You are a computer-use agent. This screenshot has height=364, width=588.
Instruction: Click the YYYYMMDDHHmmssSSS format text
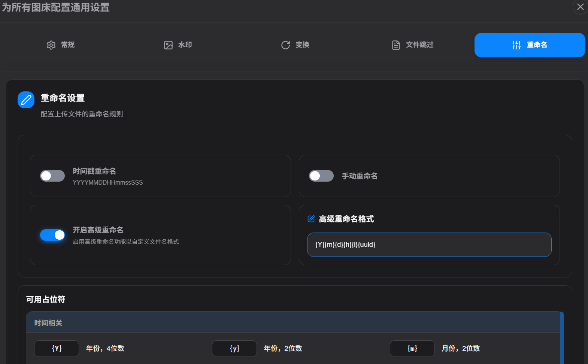point(108,182)
